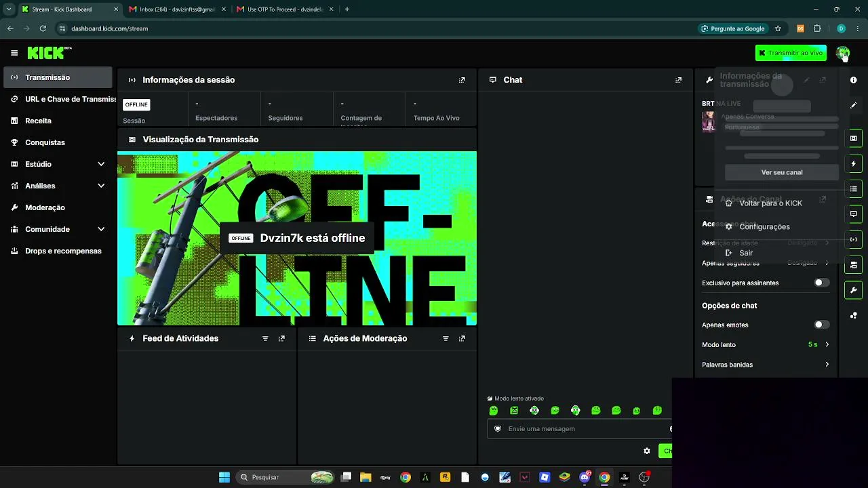Screen dimensions: 868x488
Task: Reload the dashboard page
Action: pyautogui.click(x=43, y=28)
